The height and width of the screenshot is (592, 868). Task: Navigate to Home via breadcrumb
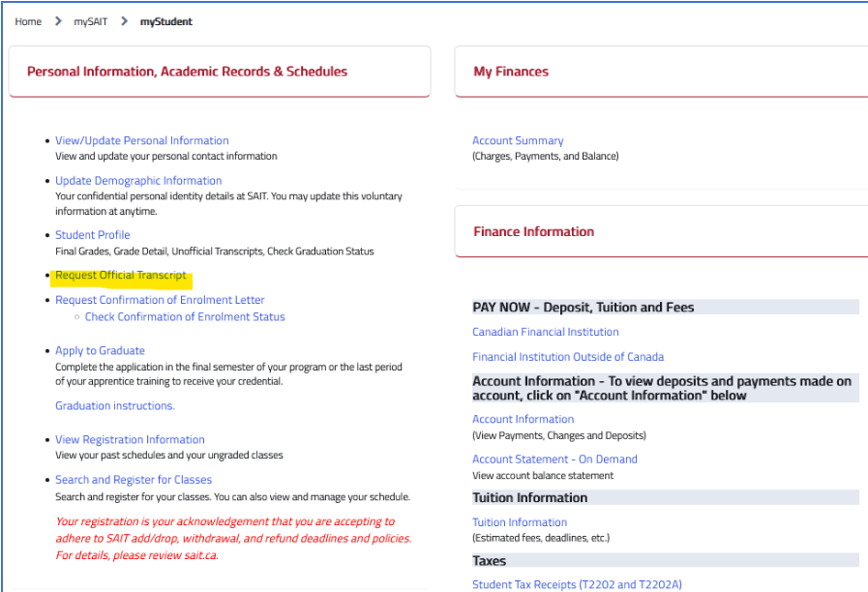click(28, 21)
